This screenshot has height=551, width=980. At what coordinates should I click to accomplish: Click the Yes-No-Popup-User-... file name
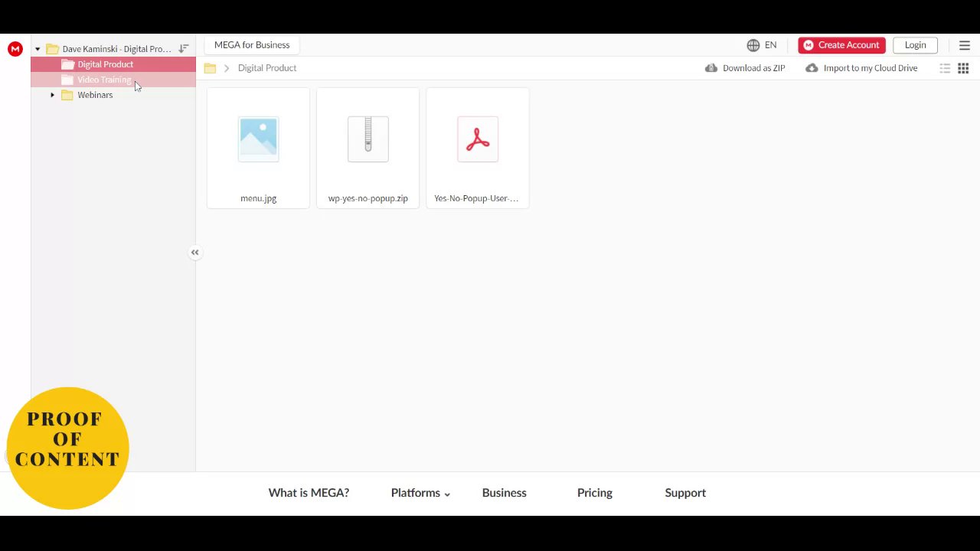click(476, 198)
